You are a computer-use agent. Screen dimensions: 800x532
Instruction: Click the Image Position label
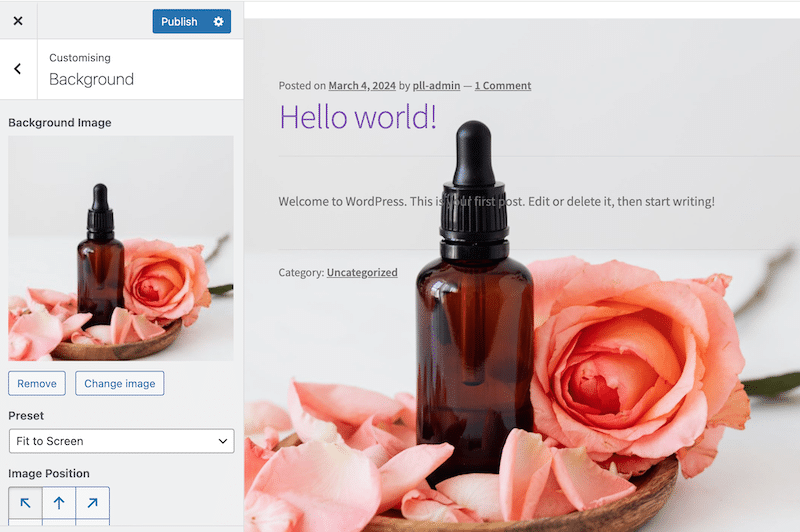click(49, 473)
